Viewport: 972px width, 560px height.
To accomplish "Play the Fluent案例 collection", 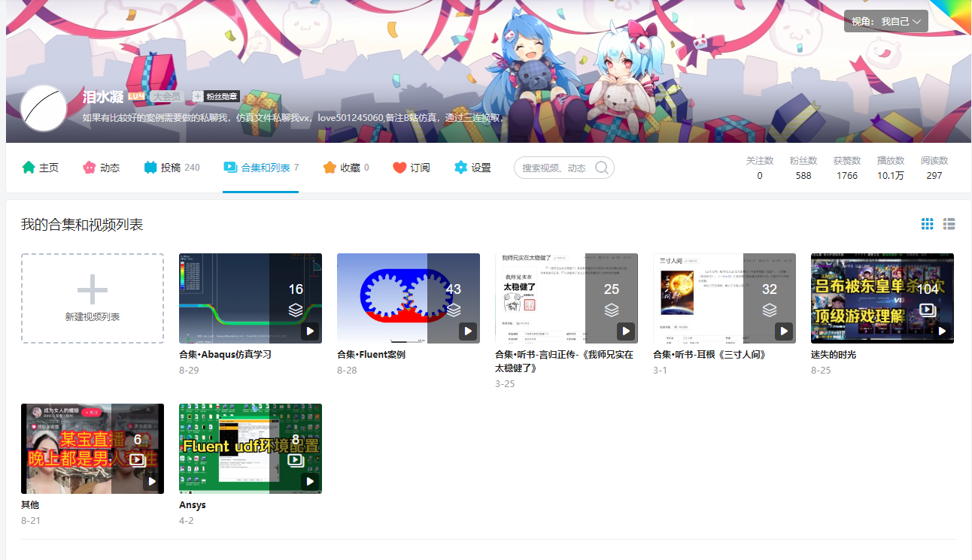I will point(468,331).
